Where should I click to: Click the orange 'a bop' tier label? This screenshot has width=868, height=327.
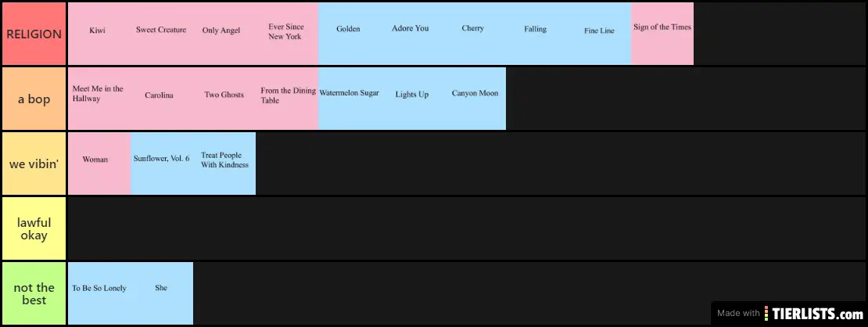pos(34,99)
